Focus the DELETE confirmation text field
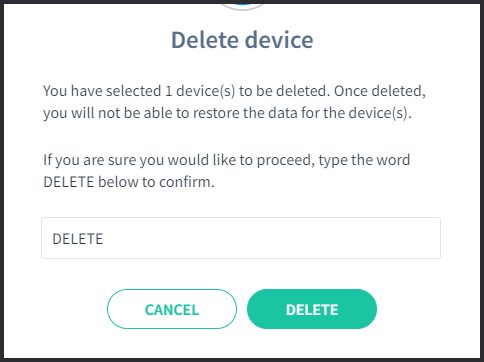 point(241,238)
